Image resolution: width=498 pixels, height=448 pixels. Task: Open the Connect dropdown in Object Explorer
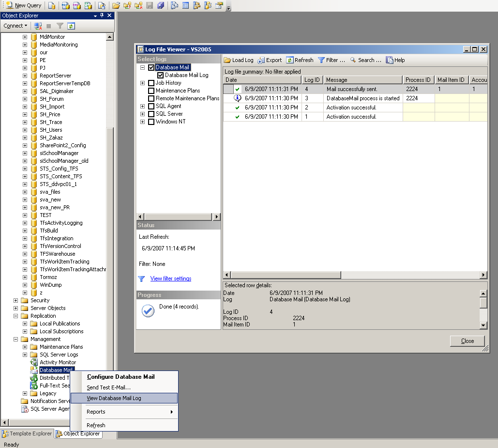tap(15, 26)
